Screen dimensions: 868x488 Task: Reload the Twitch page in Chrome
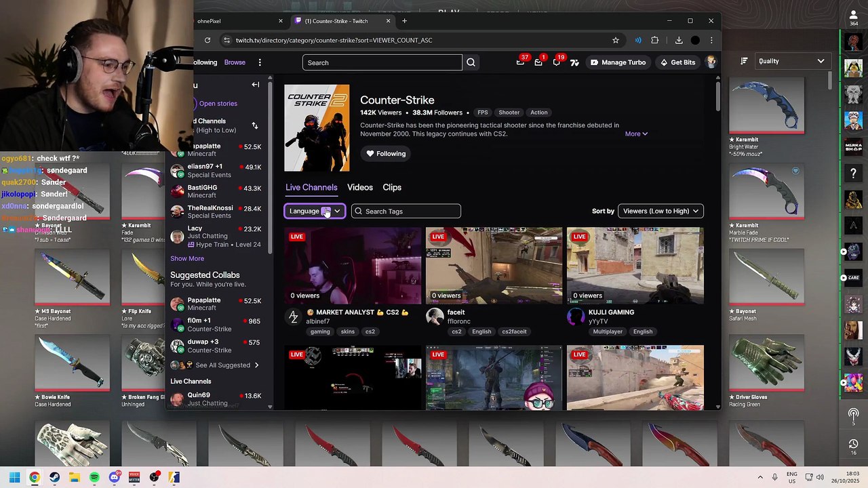pos(208,40)
